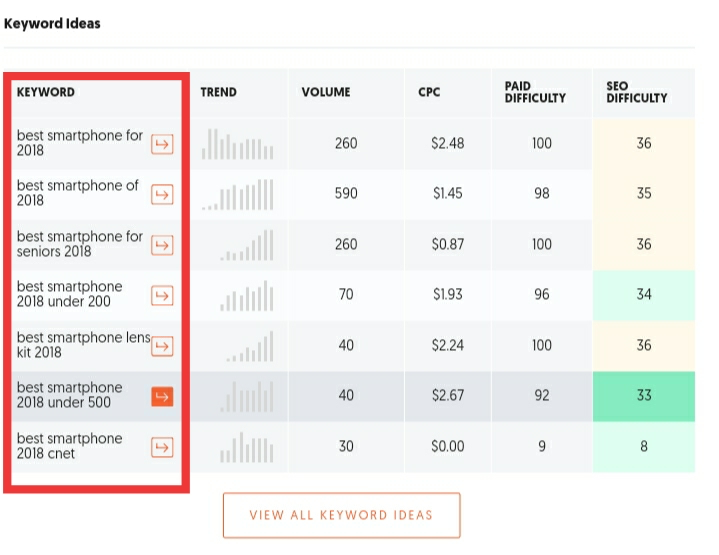Click arrow icon for 'best smartphone 2018 cnet'
The image size is (719, 555).
click(162, 447)
